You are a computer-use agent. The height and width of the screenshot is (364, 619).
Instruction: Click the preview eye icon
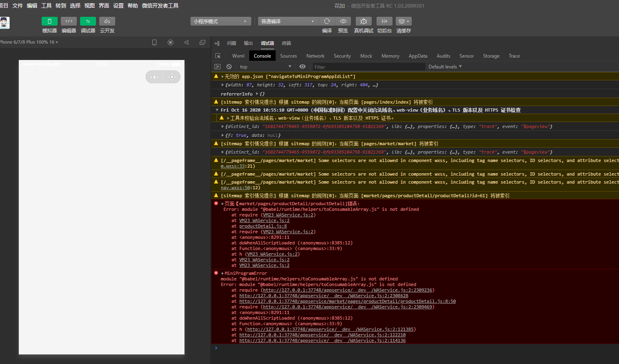pyautogui.click(x=343, y=21)
